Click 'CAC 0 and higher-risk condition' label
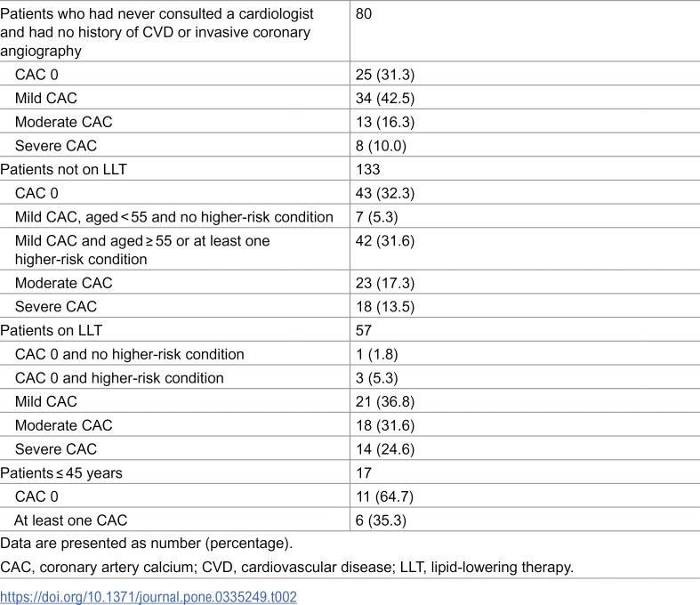The height and width of the screenshot is (605, 700). (x=119, y=378)
